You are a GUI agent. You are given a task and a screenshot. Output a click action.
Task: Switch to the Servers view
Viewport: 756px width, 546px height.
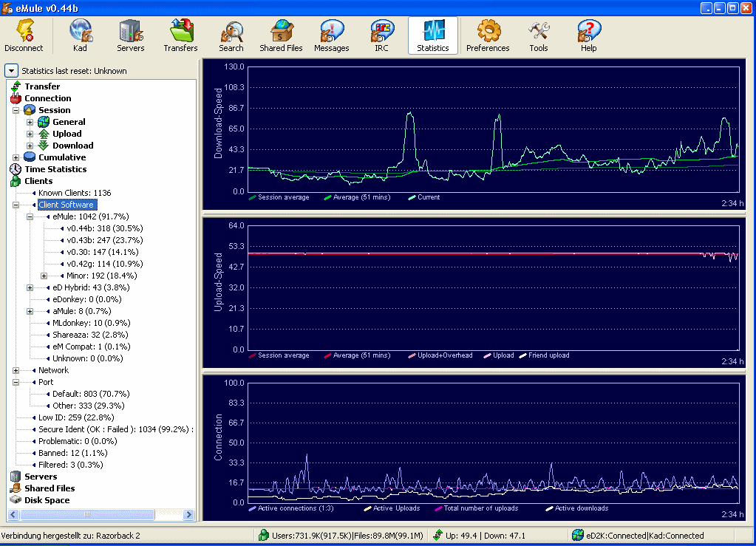(130, 35)
